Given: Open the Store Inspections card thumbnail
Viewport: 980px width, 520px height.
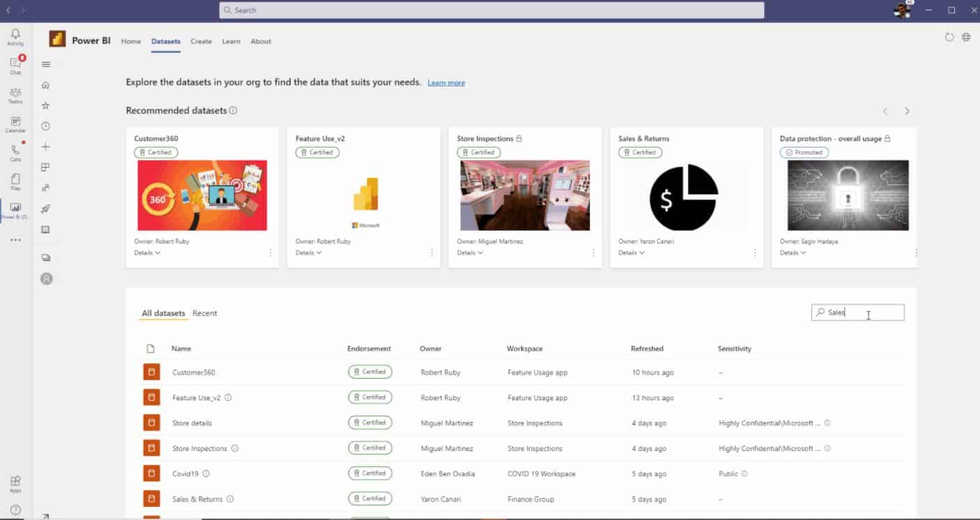Looking at the screenshot, I should pos(525,196).
